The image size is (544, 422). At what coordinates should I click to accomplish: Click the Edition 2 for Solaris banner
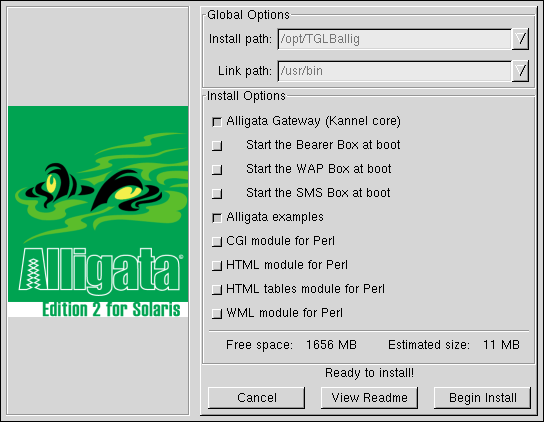pos(111,309)
